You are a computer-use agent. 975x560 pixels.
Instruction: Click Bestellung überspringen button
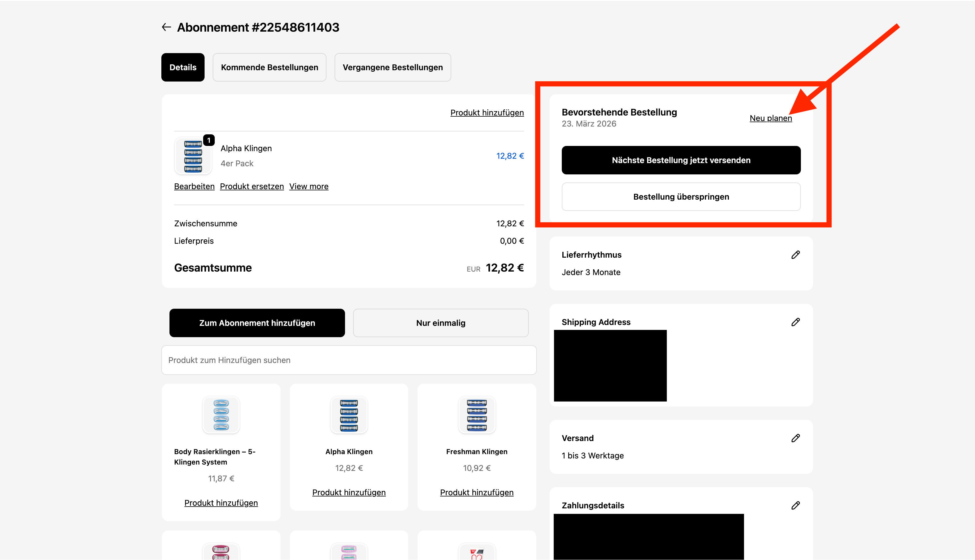[x=681, y=197]
